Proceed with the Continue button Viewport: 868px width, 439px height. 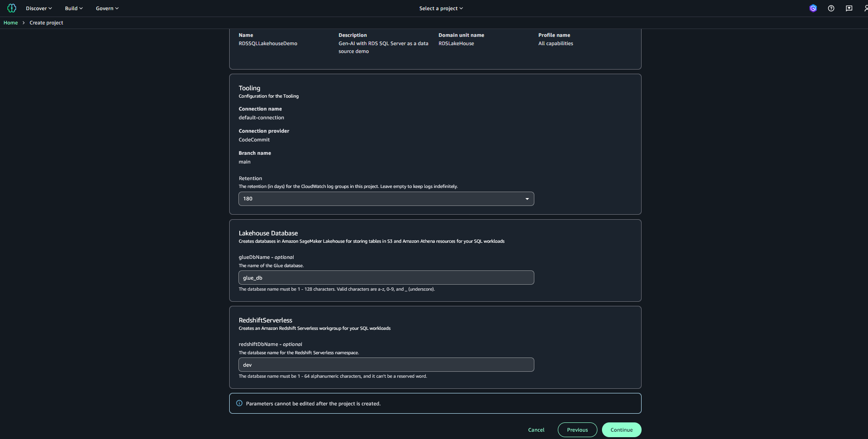(622, 430)
